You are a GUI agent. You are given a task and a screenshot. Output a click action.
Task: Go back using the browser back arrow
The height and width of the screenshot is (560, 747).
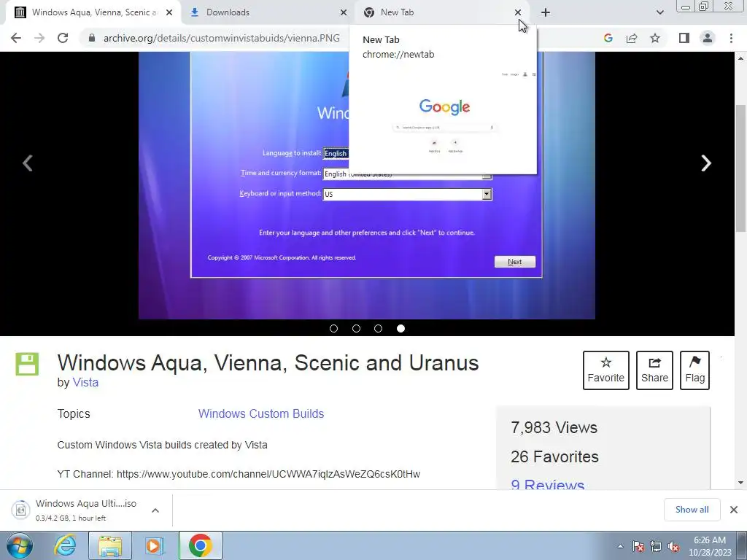(x=16, y=38)
